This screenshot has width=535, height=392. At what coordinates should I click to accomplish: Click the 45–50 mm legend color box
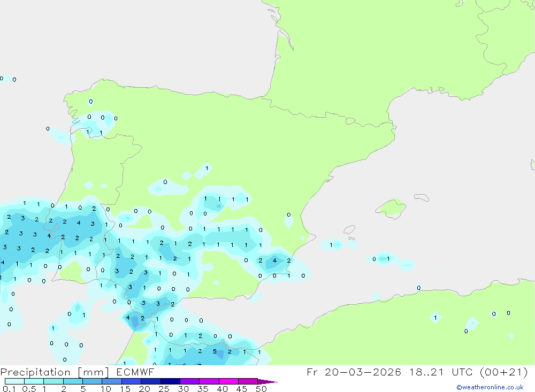248,381
